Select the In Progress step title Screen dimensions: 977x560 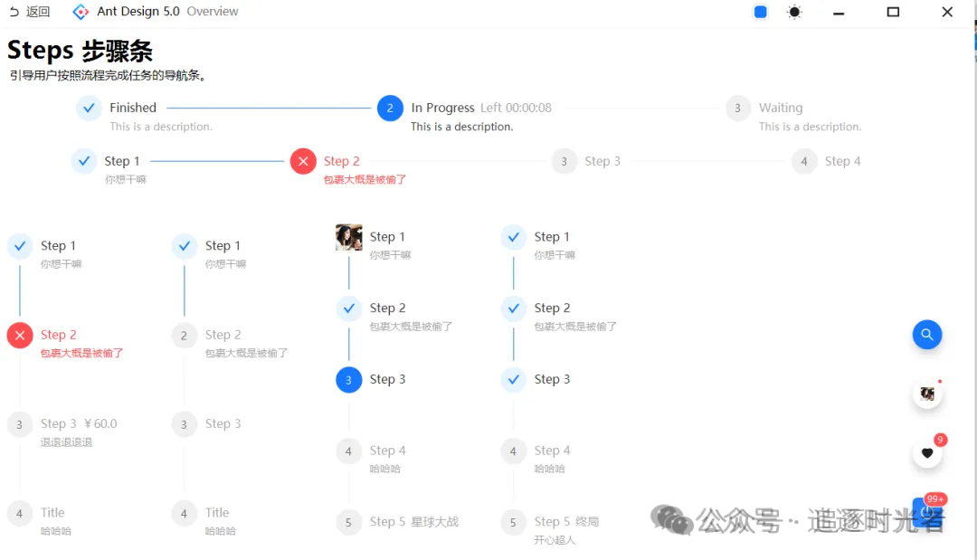point(442,108)
